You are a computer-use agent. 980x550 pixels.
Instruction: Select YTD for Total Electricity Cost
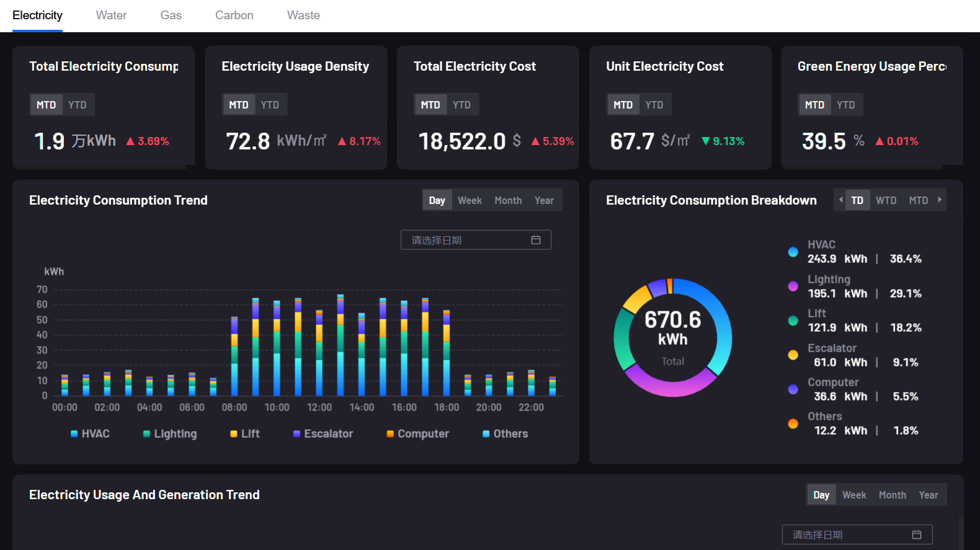[x=461, y=105]
